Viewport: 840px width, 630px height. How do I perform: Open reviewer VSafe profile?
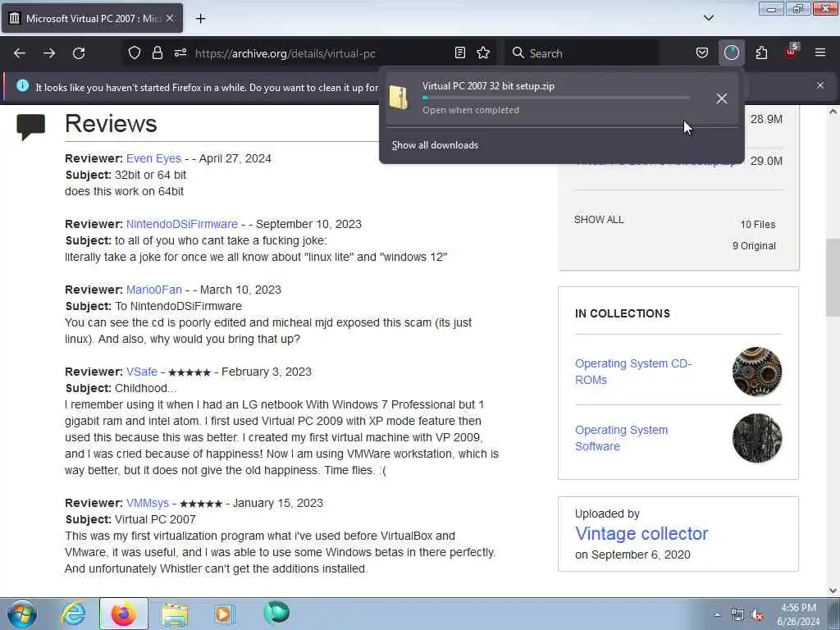tap(142, 372)
